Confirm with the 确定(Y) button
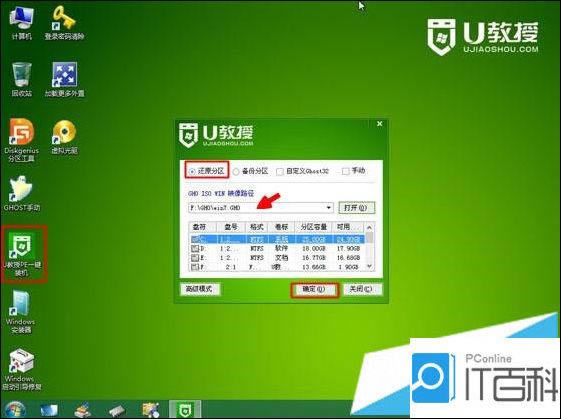The width and height of the screenshot is (561, 419). click(314, 289)
